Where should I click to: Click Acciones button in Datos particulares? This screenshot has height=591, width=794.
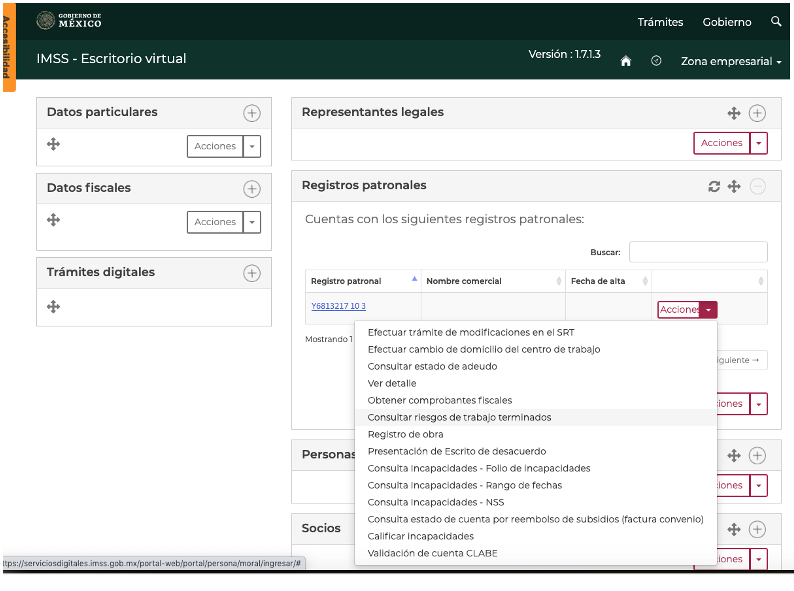215,146
